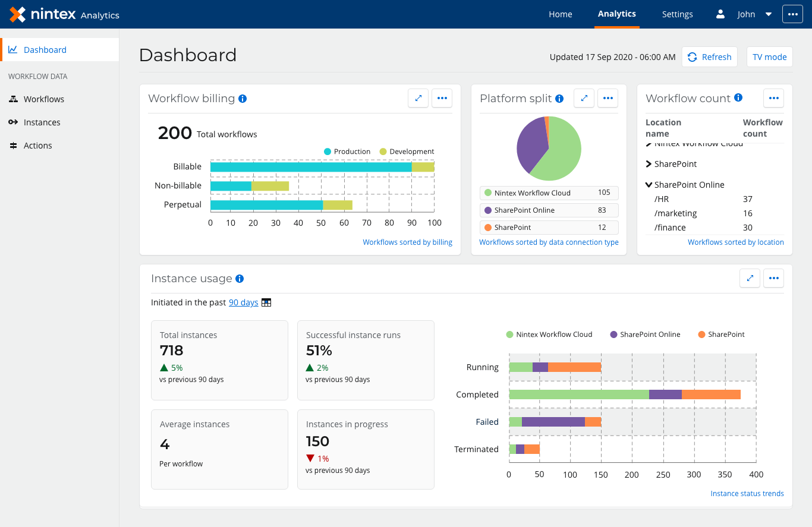Viewport: 812px width, 527px height.
Task: Click the Refresh circular arrows icon
Action: pos(693,57)
